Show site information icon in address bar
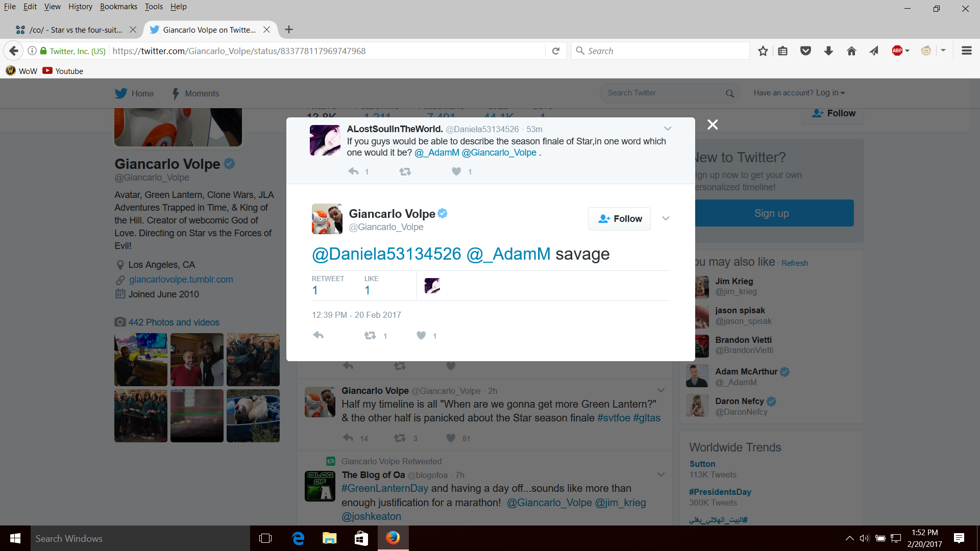Image resolution: width=980 pixels, height=551 pixels. pyautogui.click(x=32, y=51)
